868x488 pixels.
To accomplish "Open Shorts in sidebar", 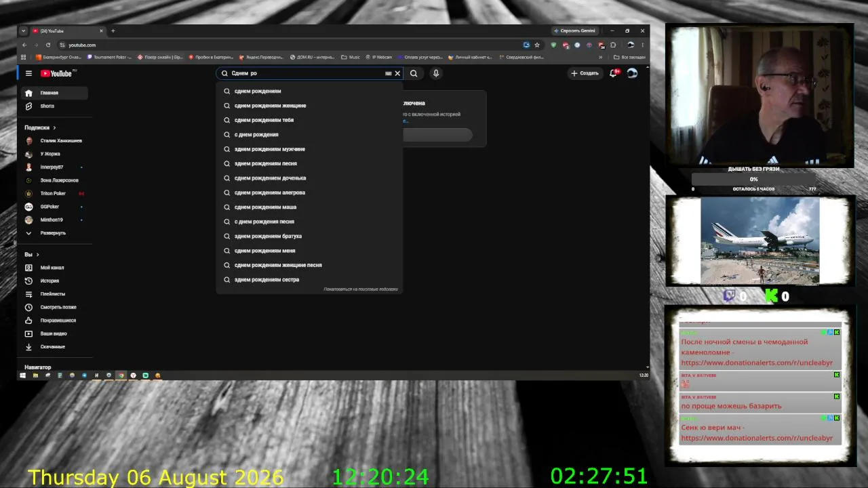I will pos(54,106).
